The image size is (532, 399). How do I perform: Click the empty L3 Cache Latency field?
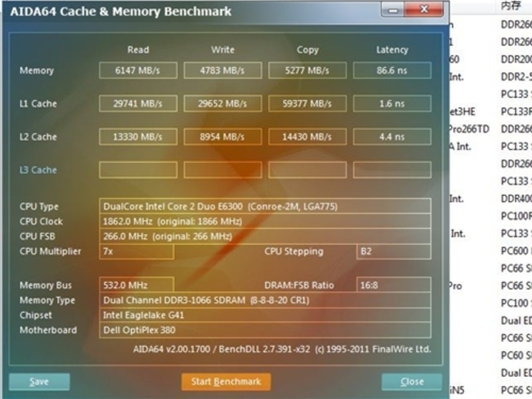[392, 170]
